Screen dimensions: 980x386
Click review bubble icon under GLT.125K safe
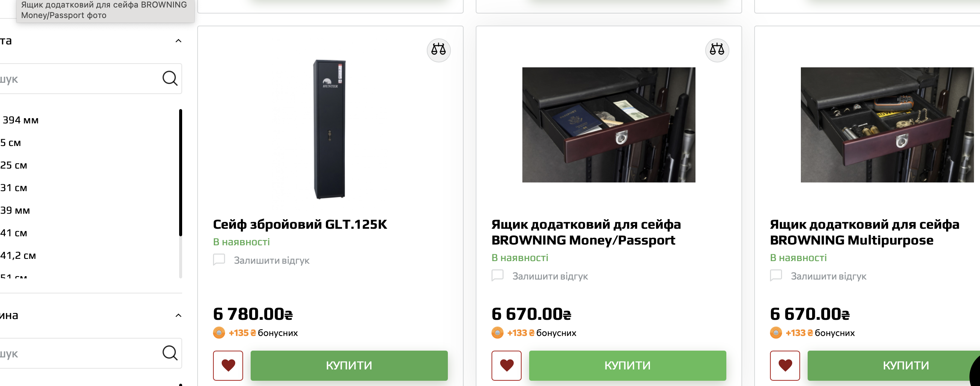tap(219, 260)
